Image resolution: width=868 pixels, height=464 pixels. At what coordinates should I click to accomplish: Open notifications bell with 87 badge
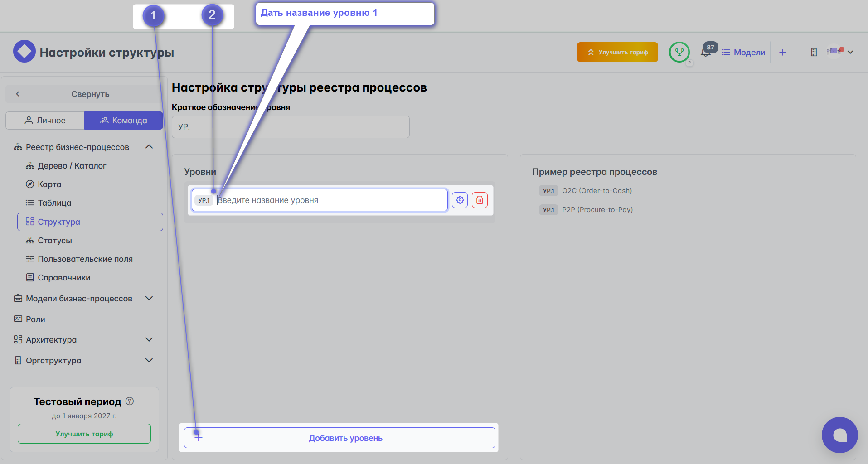pos(705,53)
